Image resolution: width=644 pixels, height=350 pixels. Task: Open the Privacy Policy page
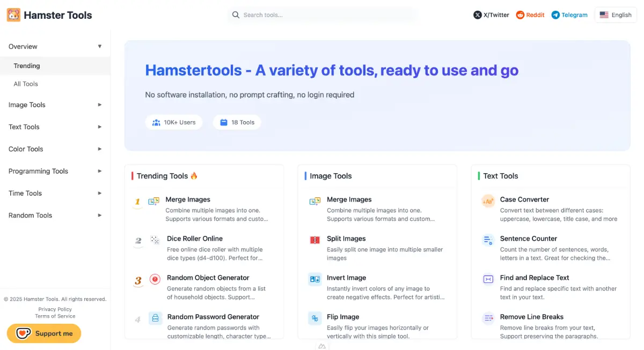point(55,309)
